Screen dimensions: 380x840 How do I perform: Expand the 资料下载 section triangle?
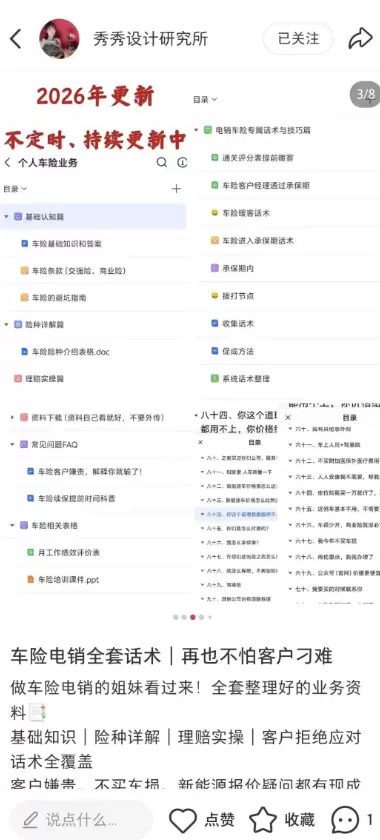pos(12,417)
